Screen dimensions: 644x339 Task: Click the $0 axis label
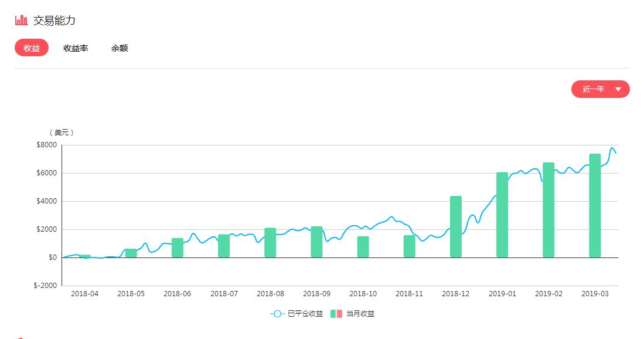53,257
